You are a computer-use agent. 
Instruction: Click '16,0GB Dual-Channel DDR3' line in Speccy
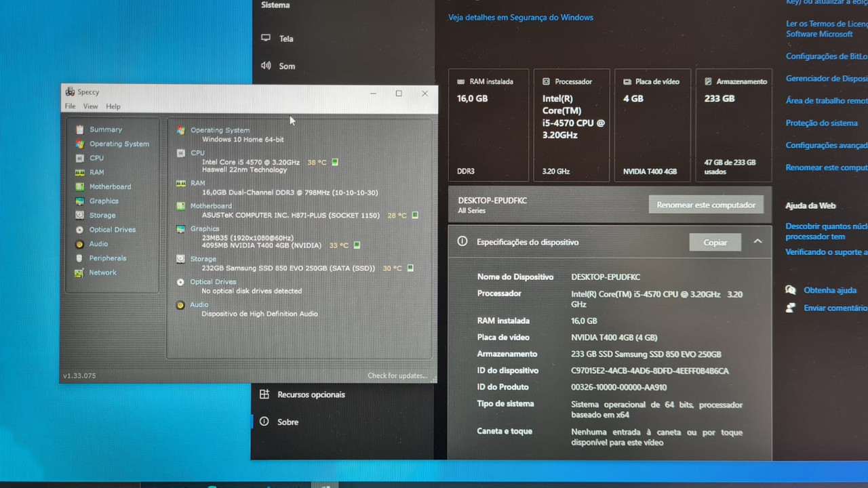[290, 192]
